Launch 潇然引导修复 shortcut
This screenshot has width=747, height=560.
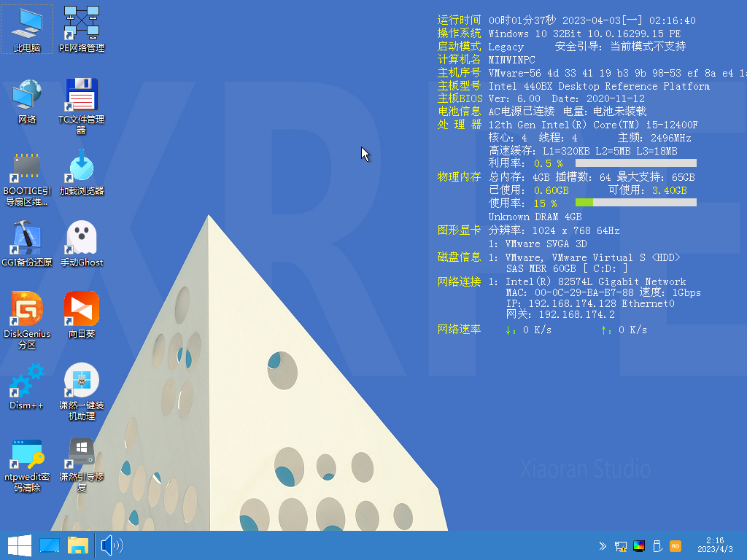(81, 454)
